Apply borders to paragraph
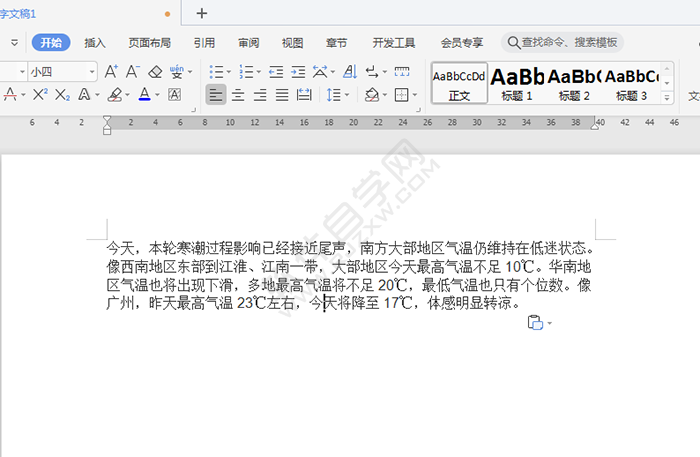The height and width of the screenshot is (457, 700). [x=402, y=95]
